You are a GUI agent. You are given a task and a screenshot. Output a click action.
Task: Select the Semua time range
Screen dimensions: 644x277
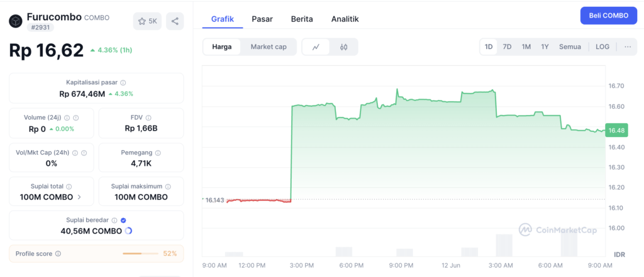(x=570, y=46)
